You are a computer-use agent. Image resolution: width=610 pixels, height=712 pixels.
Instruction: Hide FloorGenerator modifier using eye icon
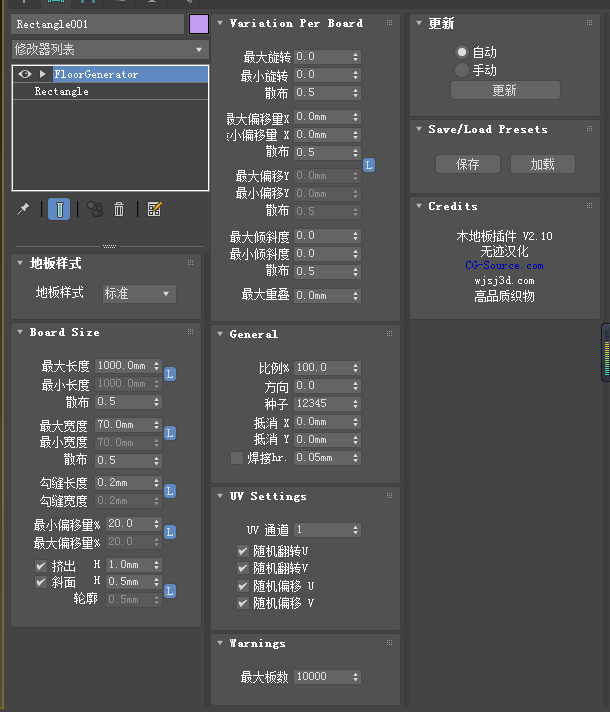[25, 74]
